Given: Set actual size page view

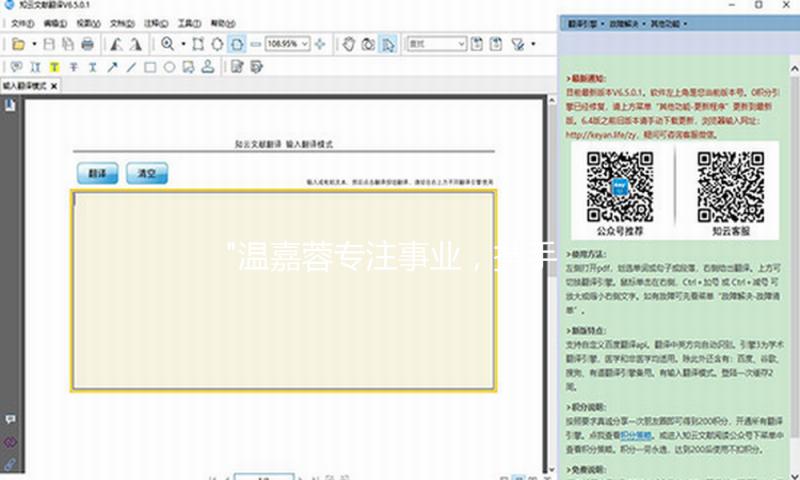Looking at the screenshot, I should [x=198, y=44].
